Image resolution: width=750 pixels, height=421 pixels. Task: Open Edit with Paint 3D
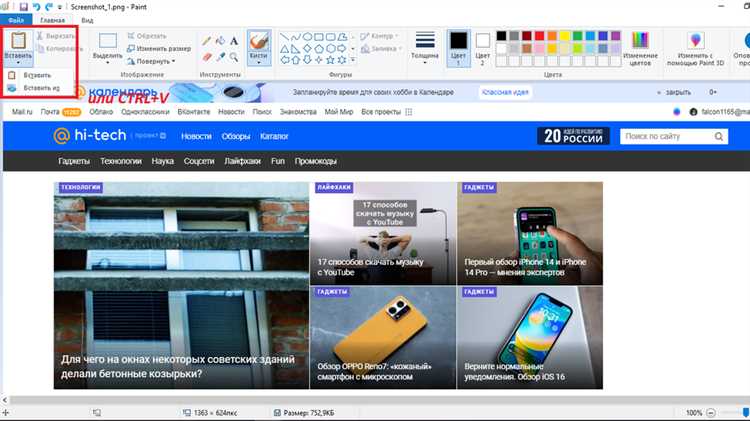tap(695, 49)
